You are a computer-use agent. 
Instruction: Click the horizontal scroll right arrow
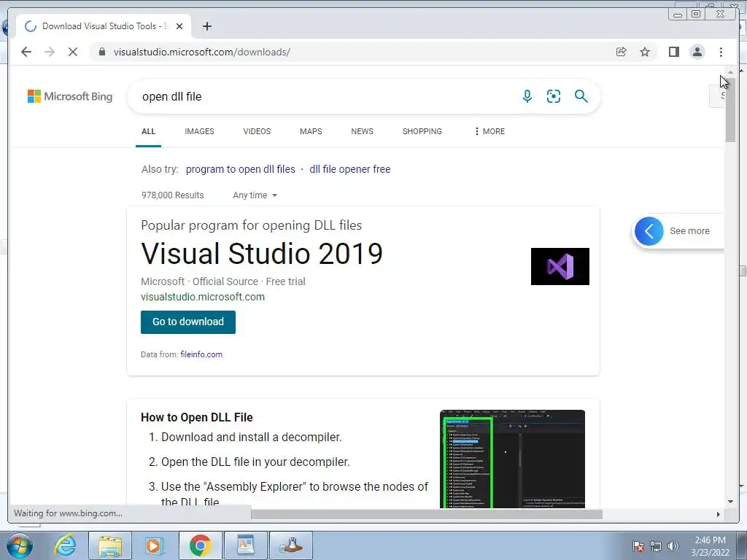point(719,514)
